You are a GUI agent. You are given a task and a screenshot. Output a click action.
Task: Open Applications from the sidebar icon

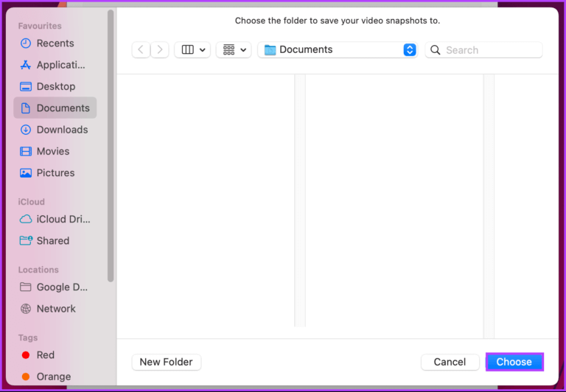pyautogui.click(x=26, y=65)
